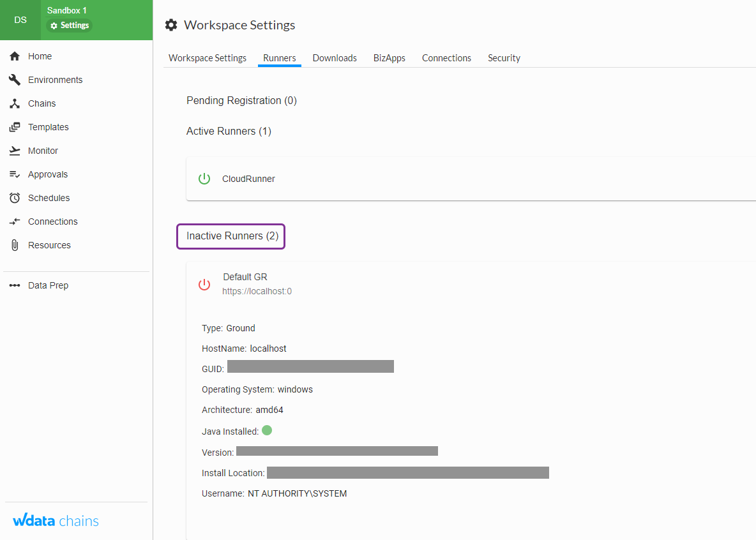
Task: Open Data Prep from the sidebar
Action: click(49, 285)
